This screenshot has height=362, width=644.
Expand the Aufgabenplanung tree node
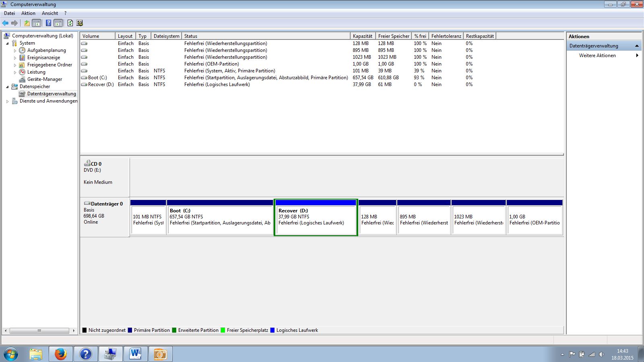(x=15, y=51)
